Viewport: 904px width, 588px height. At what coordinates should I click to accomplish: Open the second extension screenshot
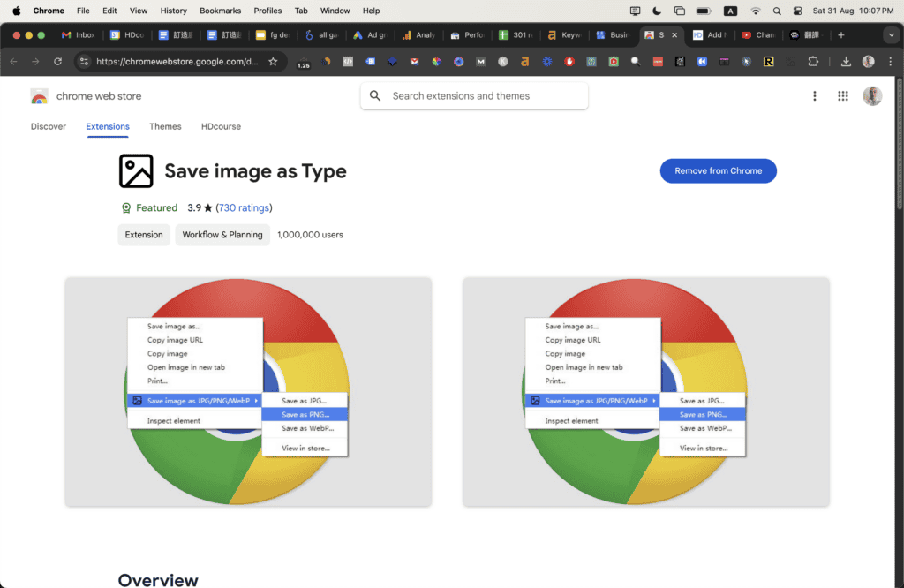[646, 392]
